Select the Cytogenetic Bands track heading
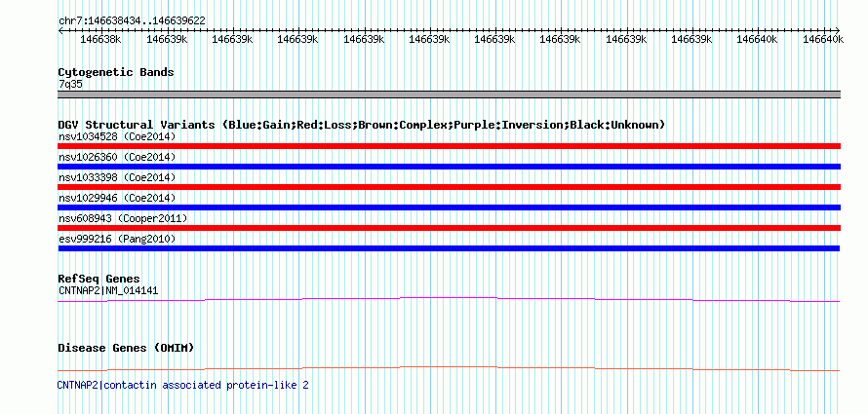This screenshot has width=868, height=414. point(116,72)
